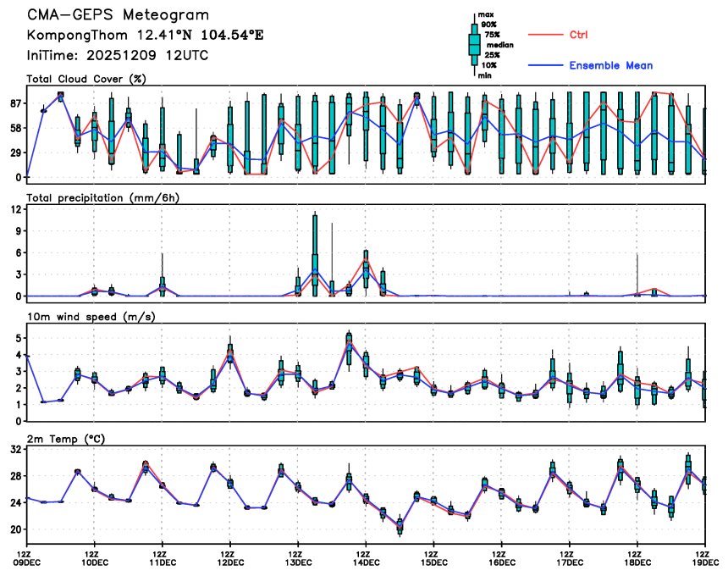Click the 12Z 14DEC time axis label

tap(366, 558)
